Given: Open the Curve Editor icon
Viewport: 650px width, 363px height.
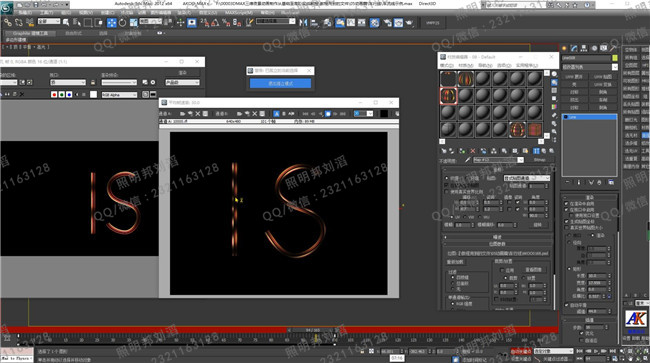Looking at the screenshot, I should point(351,22).
